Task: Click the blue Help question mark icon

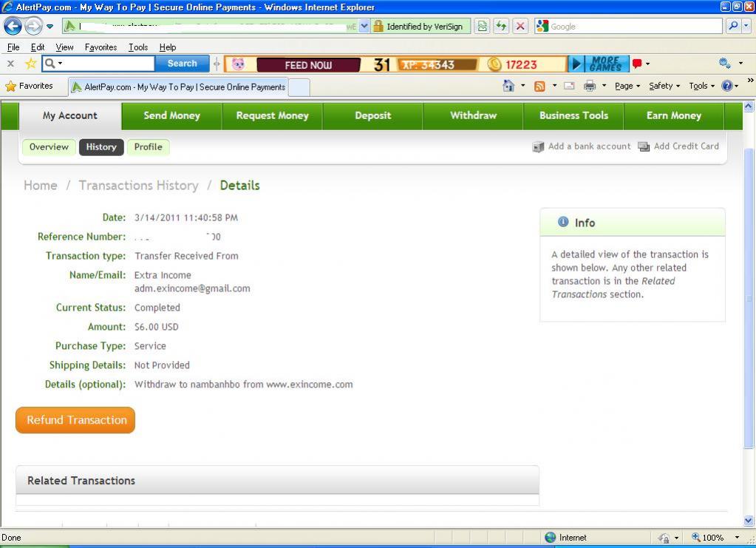Action: [726, 86]
